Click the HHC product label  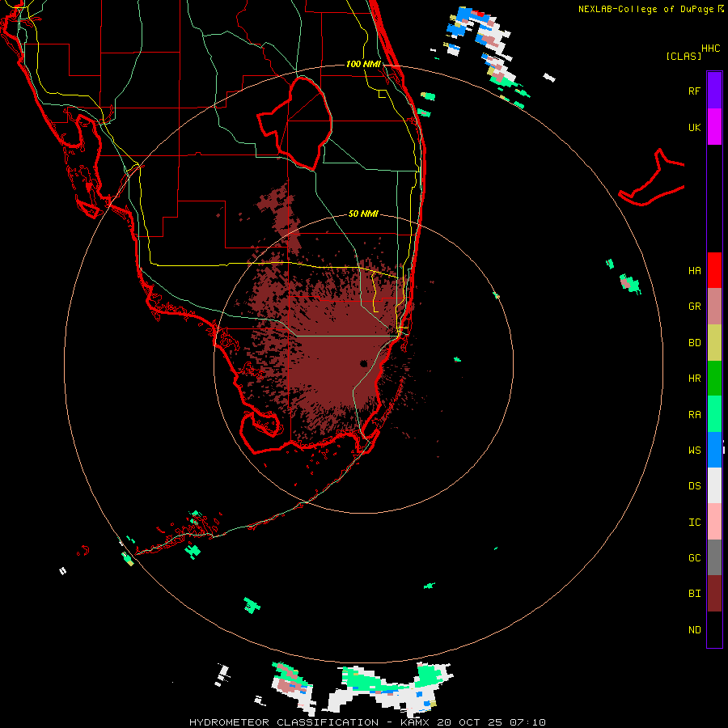711,49
